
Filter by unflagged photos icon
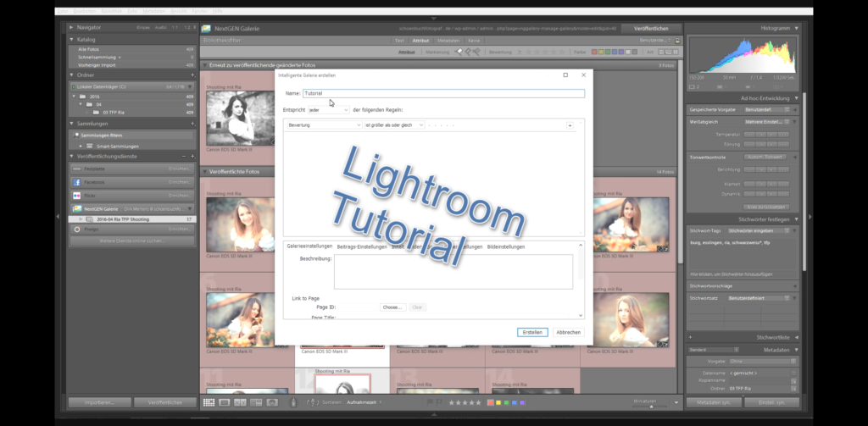point(468,52)
